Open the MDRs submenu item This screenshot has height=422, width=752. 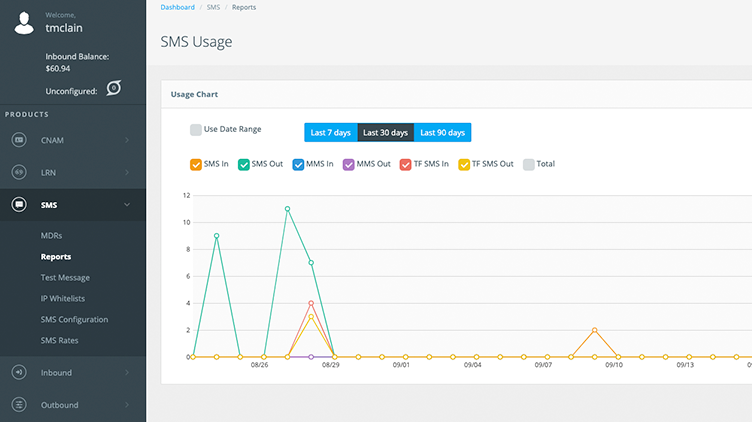point(51,235)
